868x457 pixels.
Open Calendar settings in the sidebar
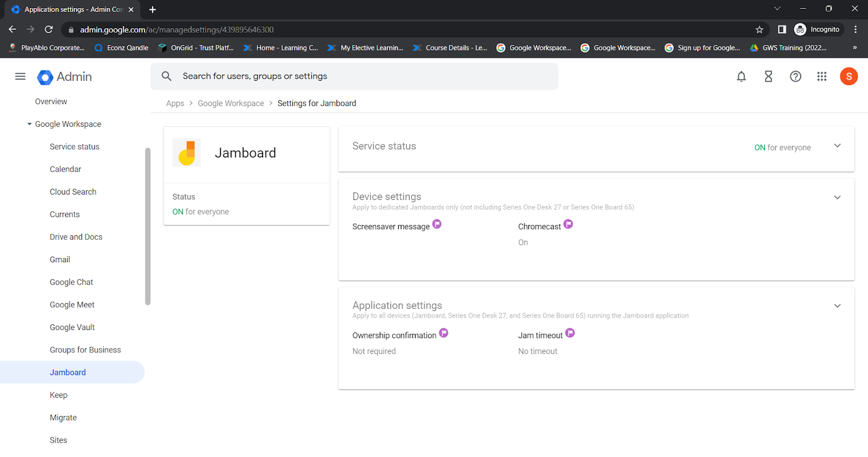click(x=65, y=169)
